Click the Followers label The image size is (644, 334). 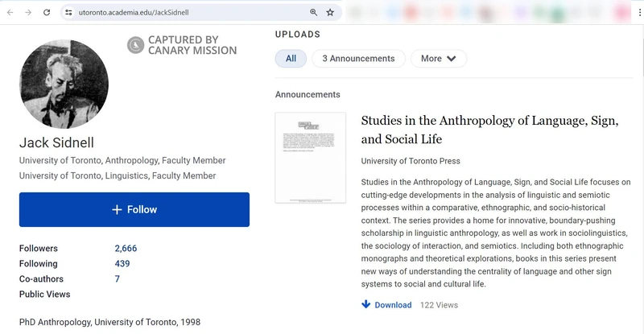(x=39, y=248)
